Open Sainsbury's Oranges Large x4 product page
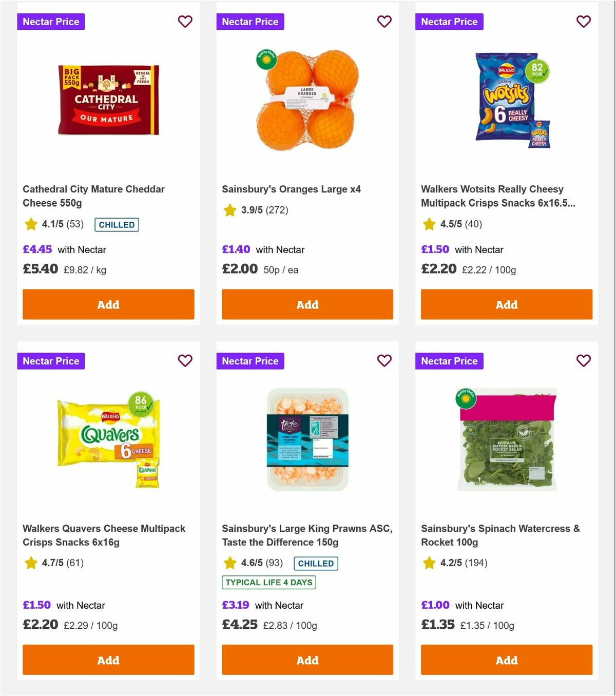616x696 pixels. tap(292, 189)
